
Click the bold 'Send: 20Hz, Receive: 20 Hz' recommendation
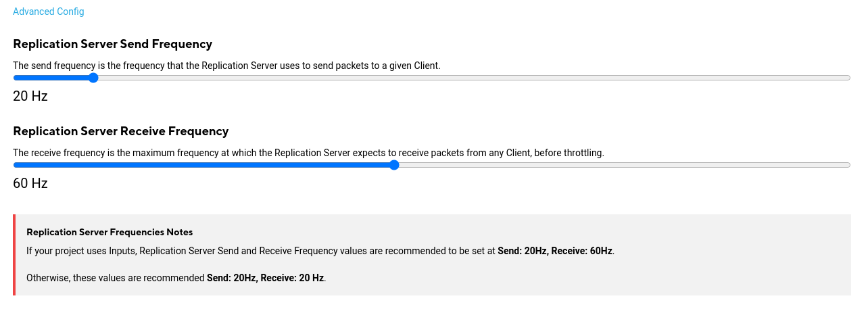(265, 278)
